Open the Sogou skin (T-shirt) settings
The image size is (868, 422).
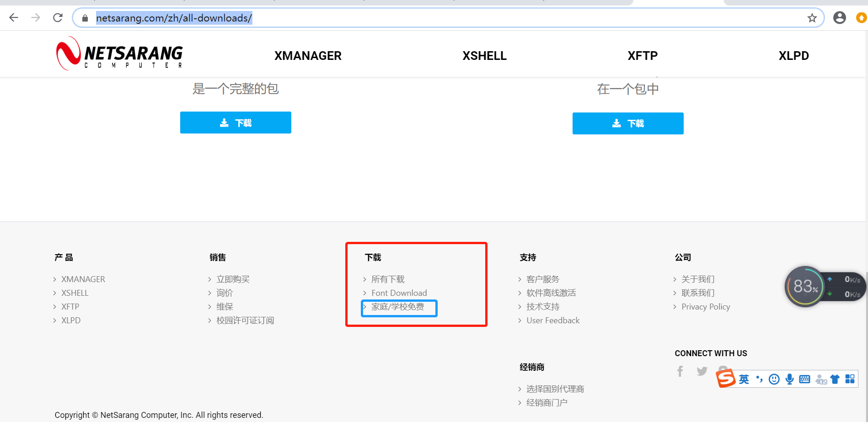pyautogui.click(x=835, y=379)
